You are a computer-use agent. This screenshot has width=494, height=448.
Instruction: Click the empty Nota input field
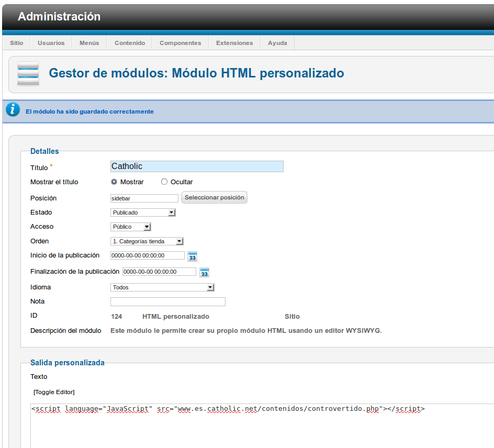(x=168, y=301)
